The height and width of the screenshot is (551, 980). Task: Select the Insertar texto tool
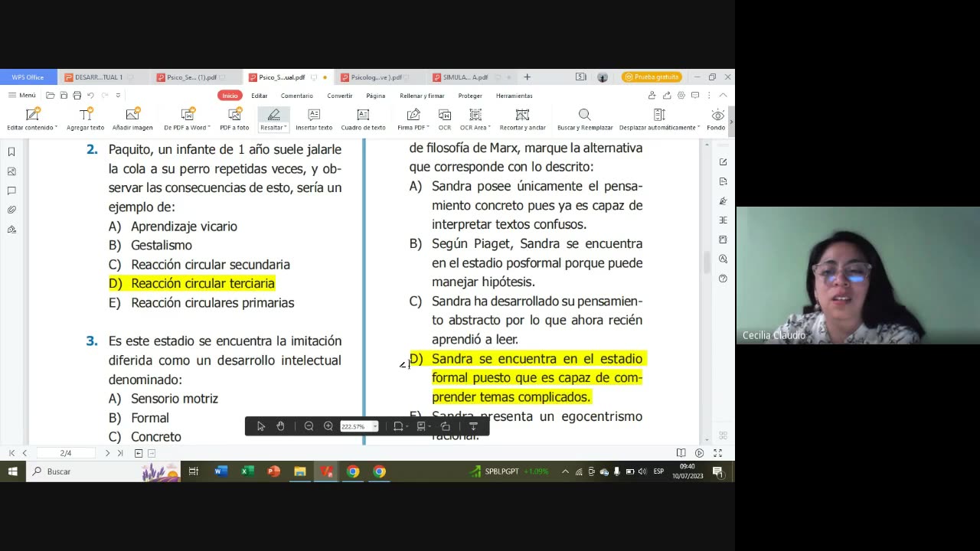pyautogui.click(x=314, y=119)
